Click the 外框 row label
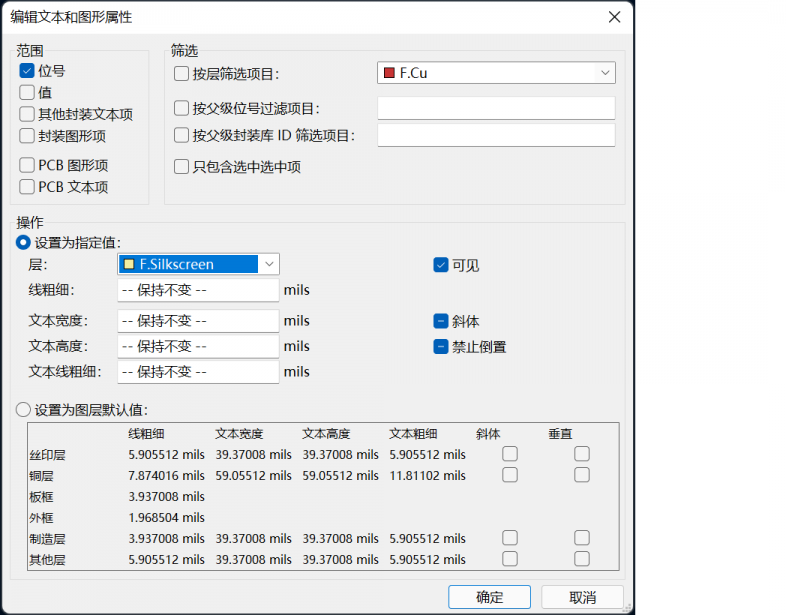 [41, 518]
